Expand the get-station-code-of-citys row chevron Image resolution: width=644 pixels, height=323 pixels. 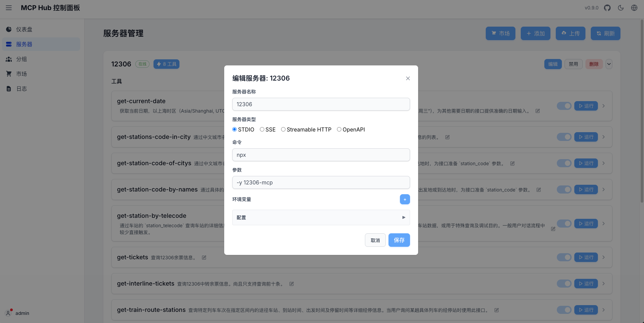pos(604,163)
